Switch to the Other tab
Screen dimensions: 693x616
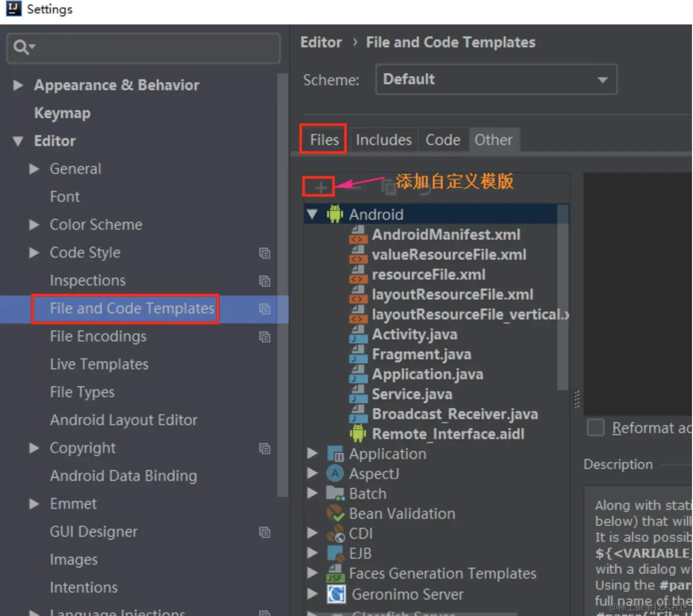click(x=493, y=140)
